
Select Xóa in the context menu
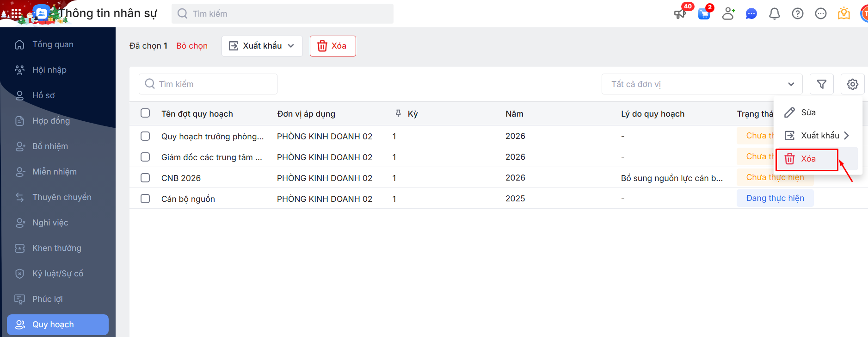[x=807, y=159]
